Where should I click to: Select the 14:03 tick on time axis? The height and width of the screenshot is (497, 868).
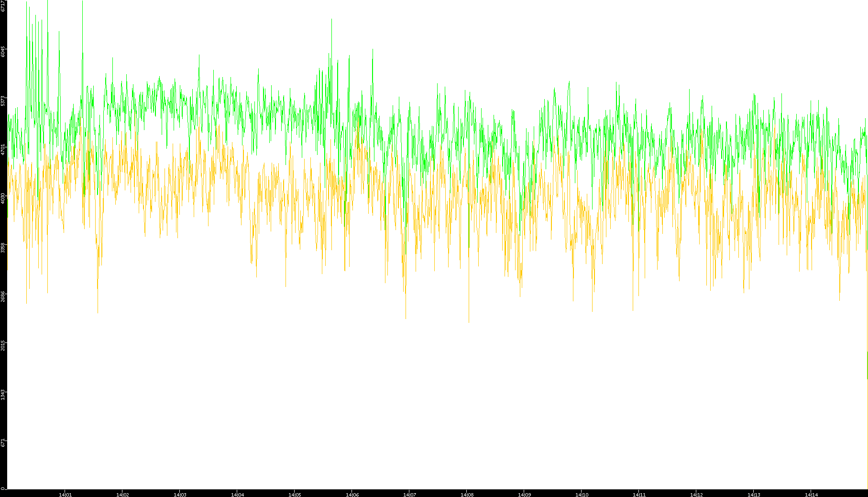180,495
